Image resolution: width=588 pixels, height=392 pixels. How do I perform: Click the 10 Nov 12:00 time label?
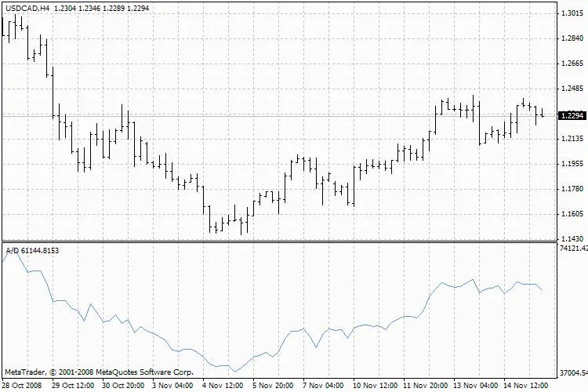click(374, 386)
